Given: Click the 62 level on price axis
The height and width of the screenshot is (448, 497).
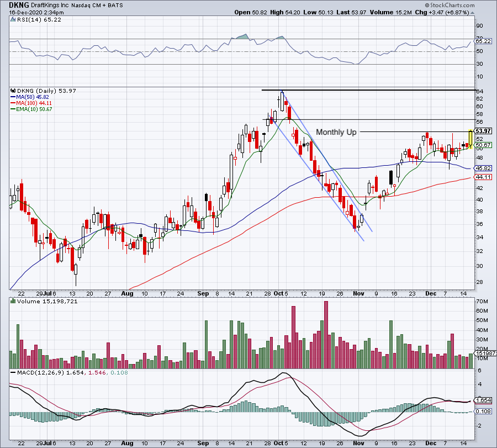Looking at the screenshot, I should coord(479,99).
